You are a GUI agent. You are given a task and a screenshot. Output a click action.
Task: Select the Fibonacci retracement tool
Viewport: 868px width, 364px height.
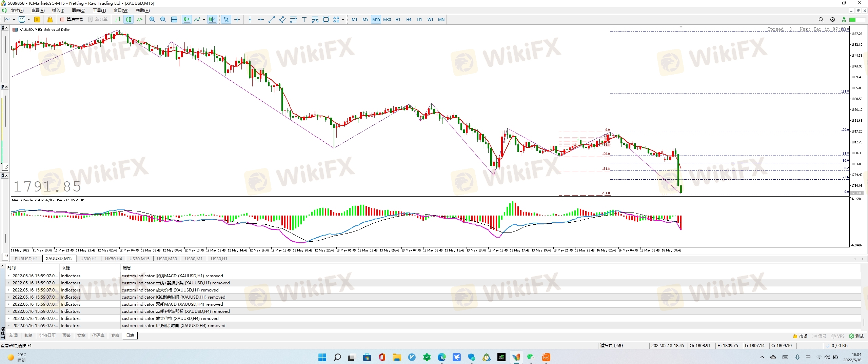(293, 20)
